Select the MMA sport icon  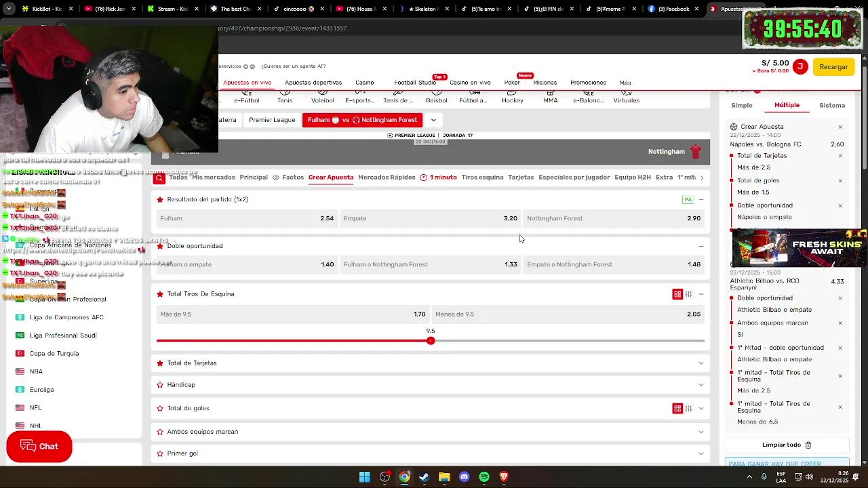point(551,98)
